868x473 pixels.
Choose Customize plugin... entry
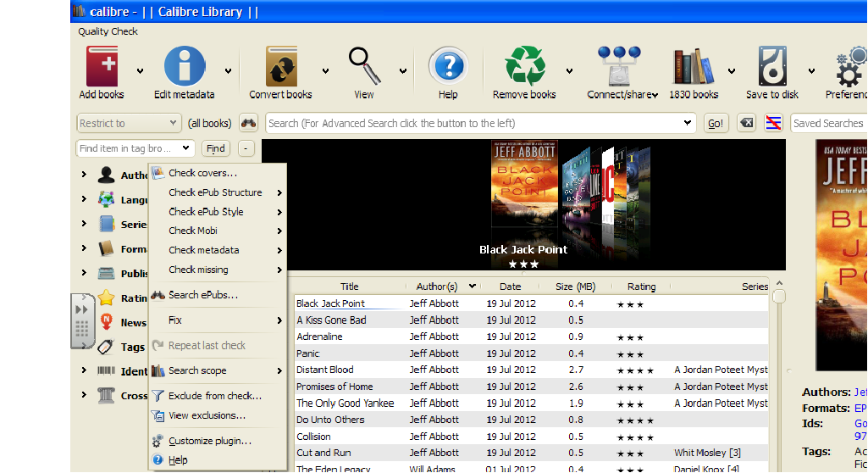[x=218, y=441]
